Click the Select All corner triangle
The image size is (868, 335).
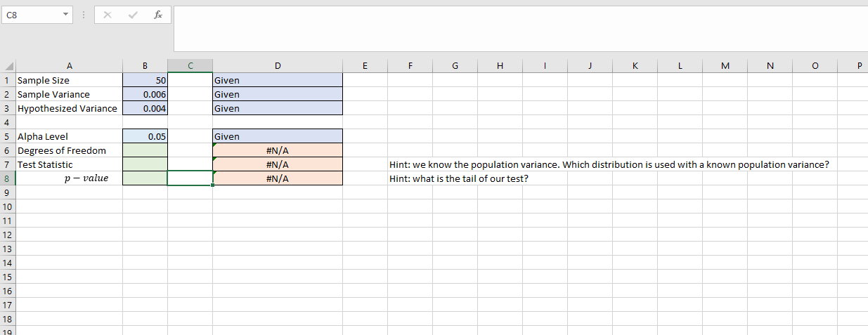point(8,66)
